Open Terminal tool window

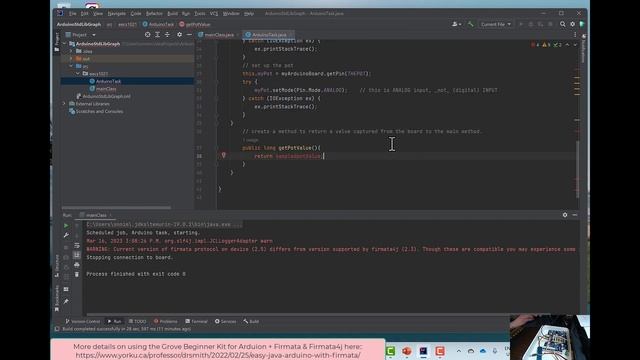tap(196, 321)
